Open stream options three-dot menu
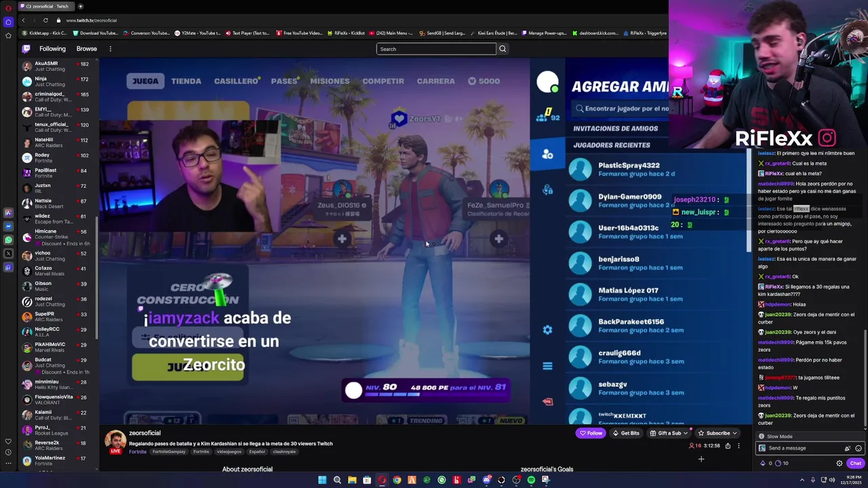 point(738,445)
